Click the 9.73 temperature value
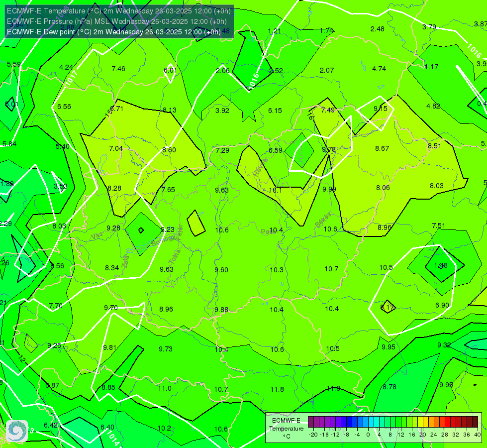Viewport: 487px width, 448px height. pyautogui.click(x=166, y=349)
